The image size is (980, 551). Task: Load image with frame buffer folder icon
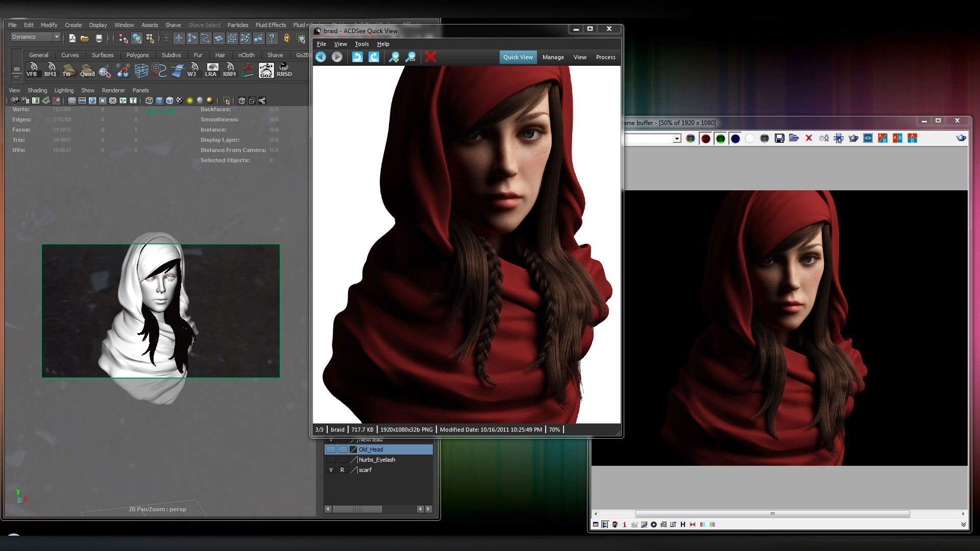pyautogui.click(x=794, y=138)
